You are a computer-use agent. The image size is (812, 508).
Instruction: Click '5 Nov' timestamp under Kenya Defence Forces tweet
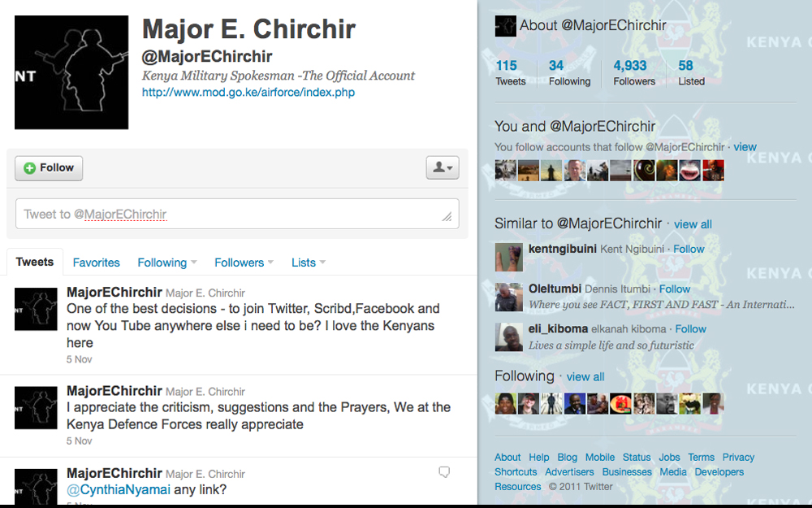tap(80, 441)
